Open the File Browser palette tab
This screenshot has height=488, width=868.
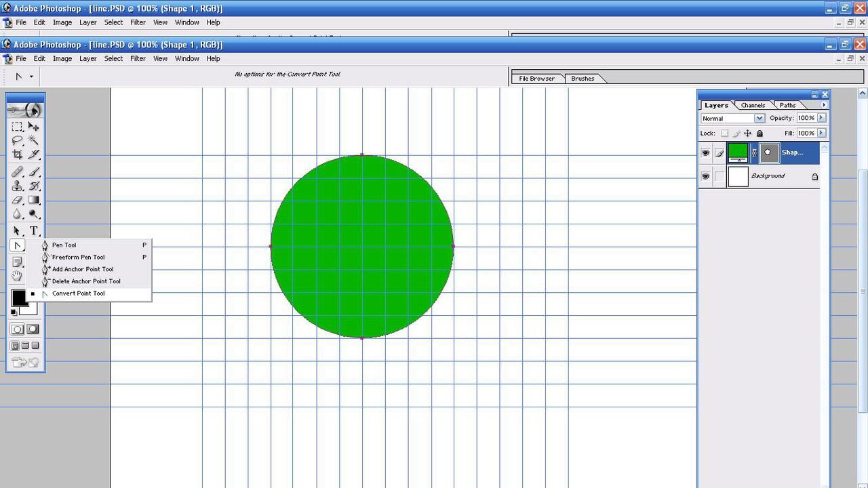(x=536, y=79)
